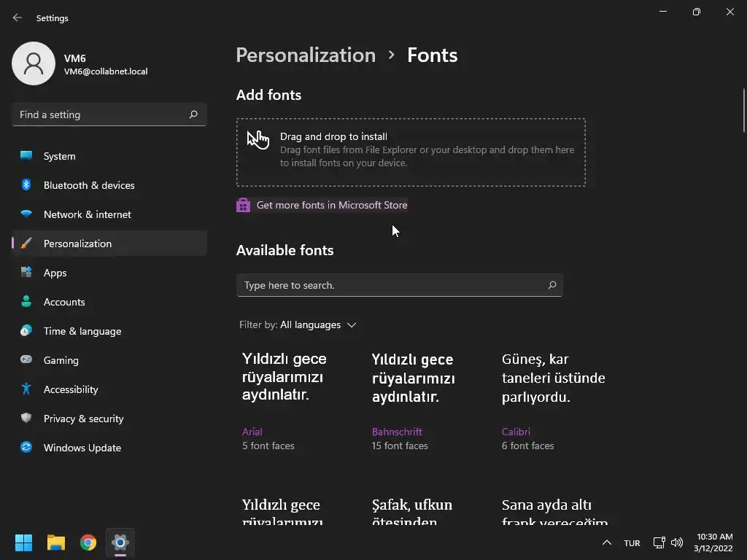Click the magnifier in font search box
Viewport: 747px width, 560px height.
(x=552, y=285)
